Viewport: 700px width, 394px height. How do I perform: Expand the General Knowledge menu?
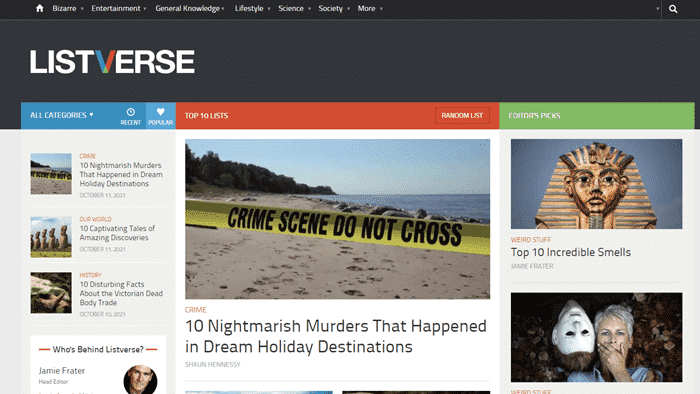click(190, 8)
